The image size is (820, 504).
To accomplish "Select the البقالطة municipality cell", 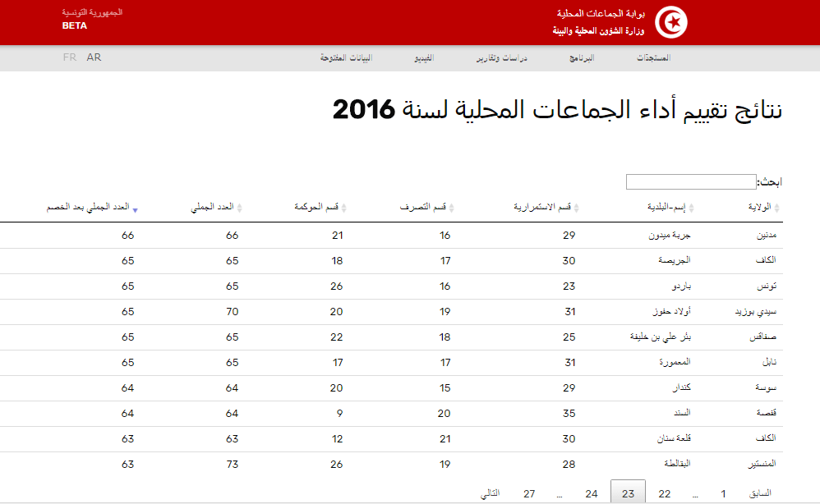I will click(678, 463).
